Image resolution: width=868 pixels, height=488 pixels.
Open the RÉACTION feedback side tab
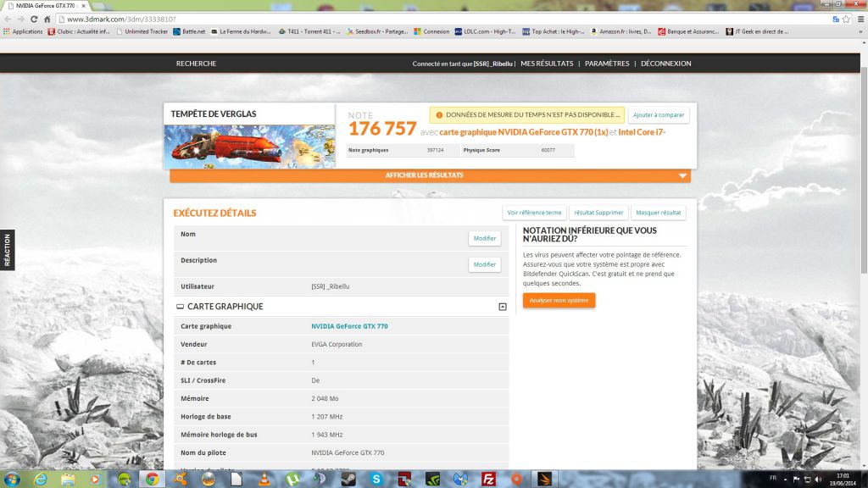click(7, 250)
